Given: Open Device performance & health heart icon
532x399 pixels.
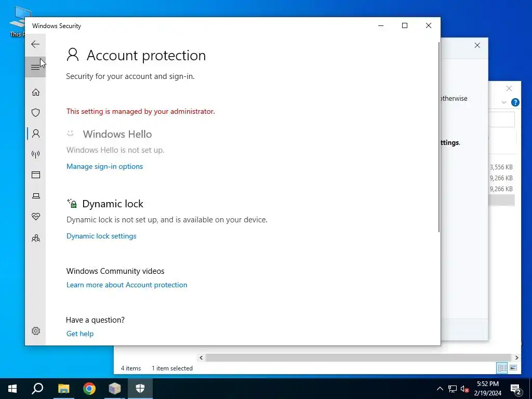Looking at the screenshot, I should pyautogui.click(x=36, y=217).
